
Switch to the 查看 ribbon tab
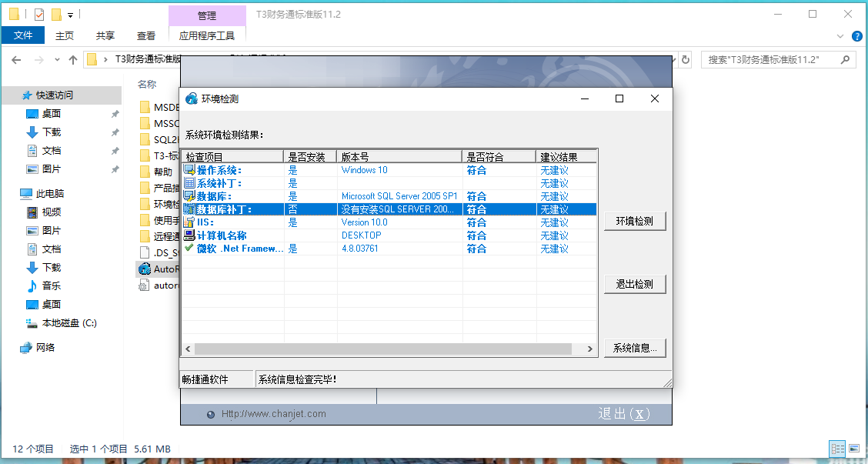click(146, 35)
